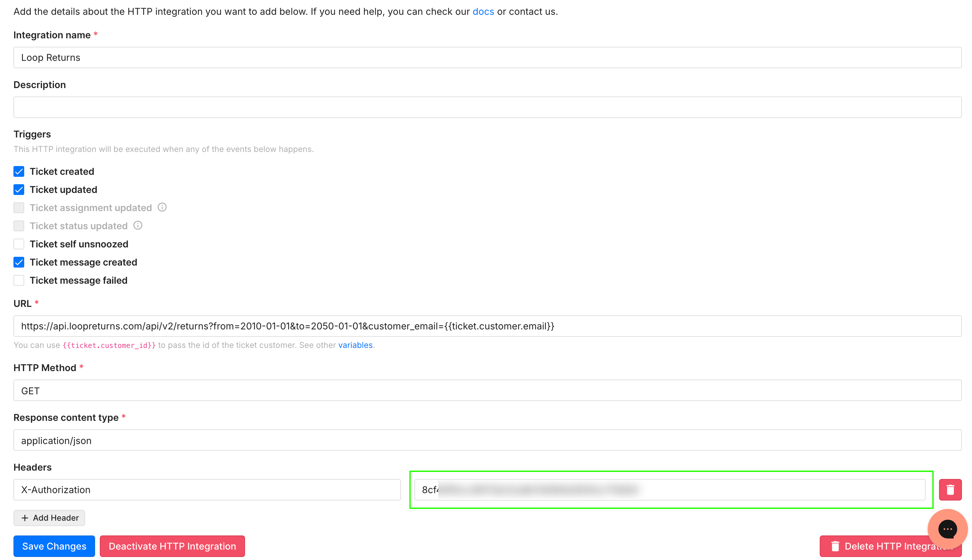Show info for Ticket status updated
972x560 pixels.
138,226
